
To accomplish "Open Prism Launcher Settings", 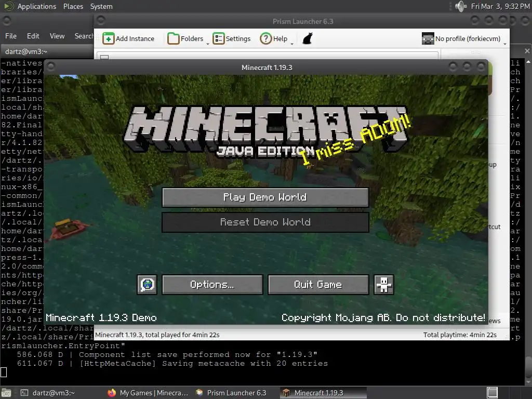I will click(x=231, y=38).
